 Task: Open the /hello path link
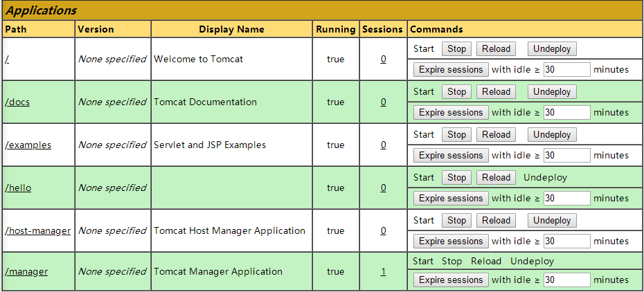coord(18,188)
